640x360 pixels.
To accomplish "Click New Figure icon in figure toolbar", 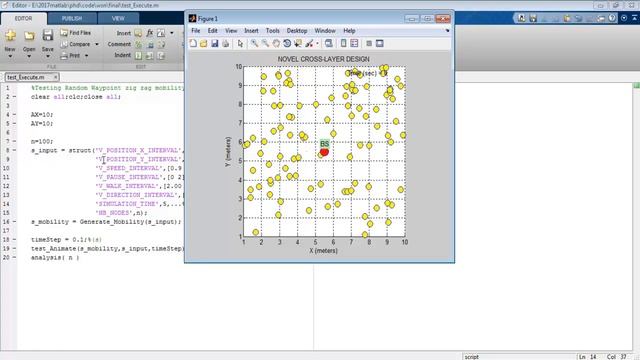I will tap(193, 44).
